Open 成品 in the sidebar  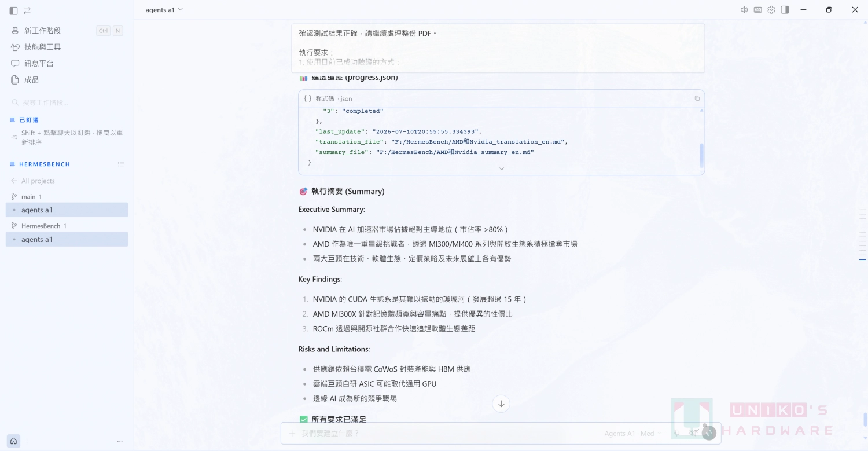point(67,79)
